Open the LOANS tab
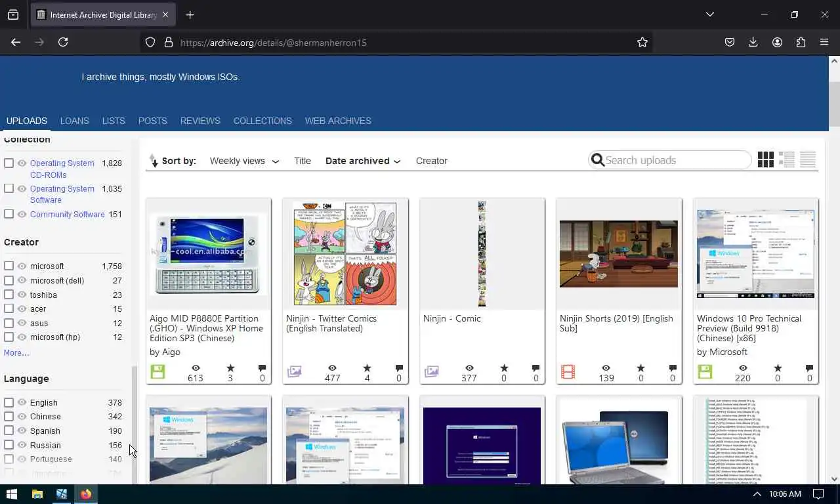 (75, 121)
